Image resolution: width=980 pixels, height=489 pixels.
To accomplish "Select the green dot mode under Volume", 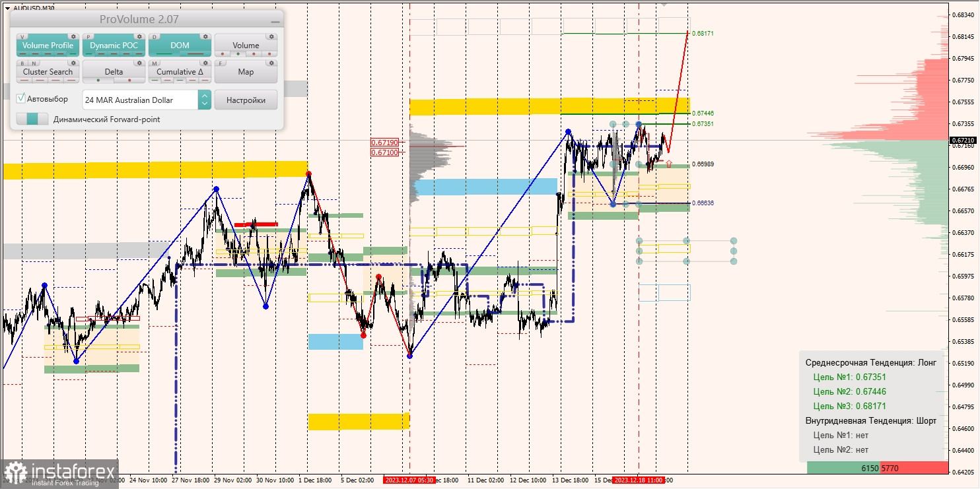I will (238, 53).
